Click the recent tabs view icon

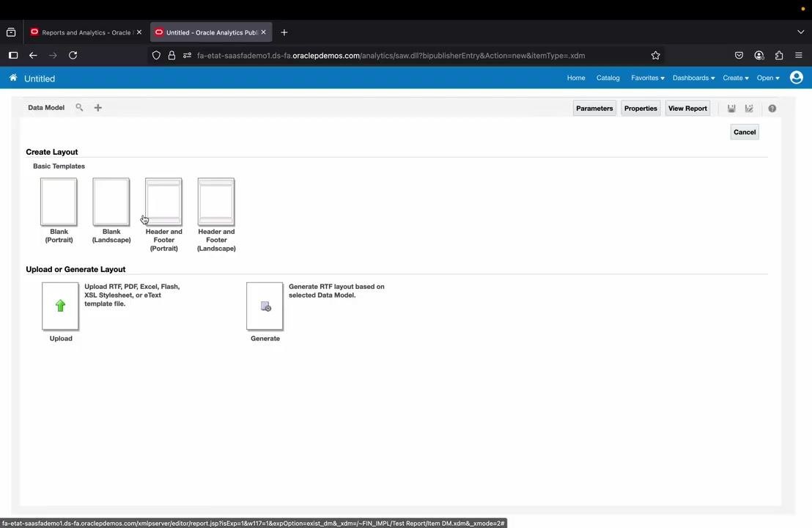coord(11,32)
